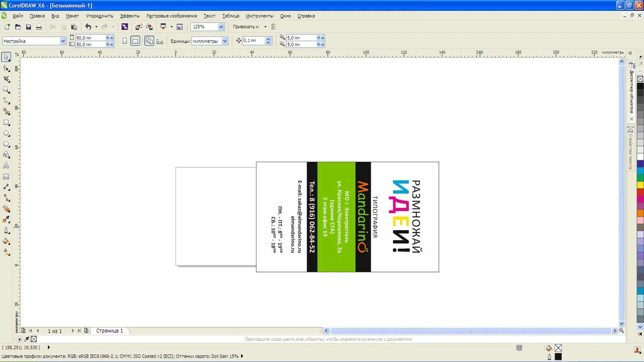644x362 pixels.
Task: Click the Open file folder icon
Action: click(18, 27)
